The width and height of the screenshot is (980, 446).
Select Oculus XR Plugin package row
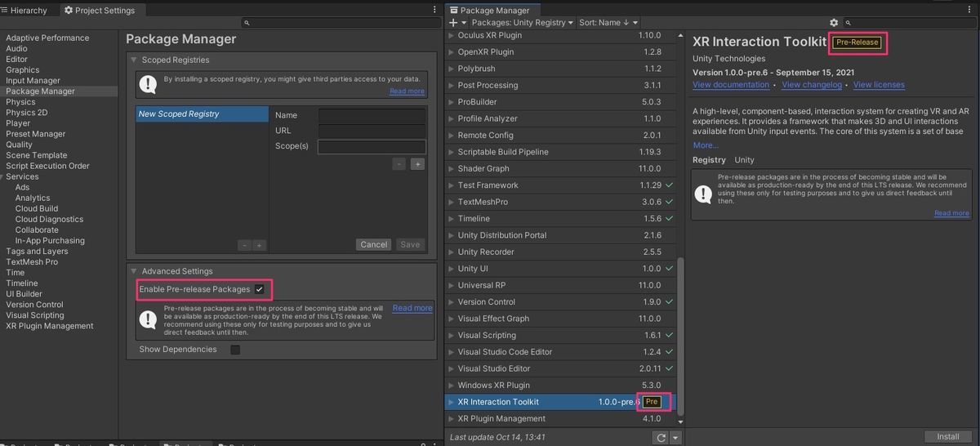coord(560,36)
